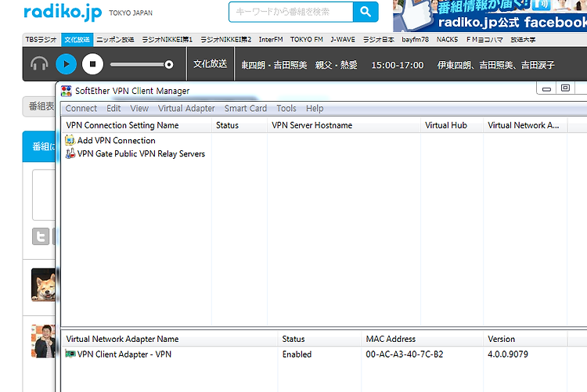Open the Connect menu in VPN Client Manager
Viewport: 587px width, 392px height.
[81, 109]
